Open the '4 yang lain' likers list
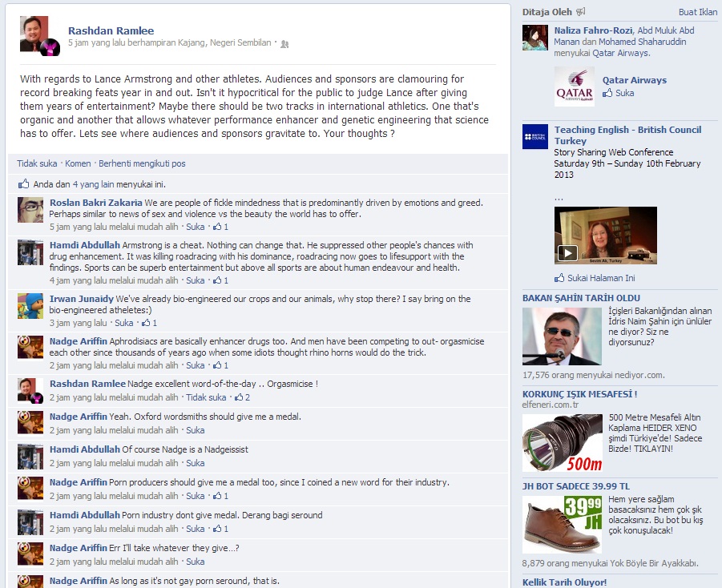This screenshot has width=722, height=588. click(94, 184)
